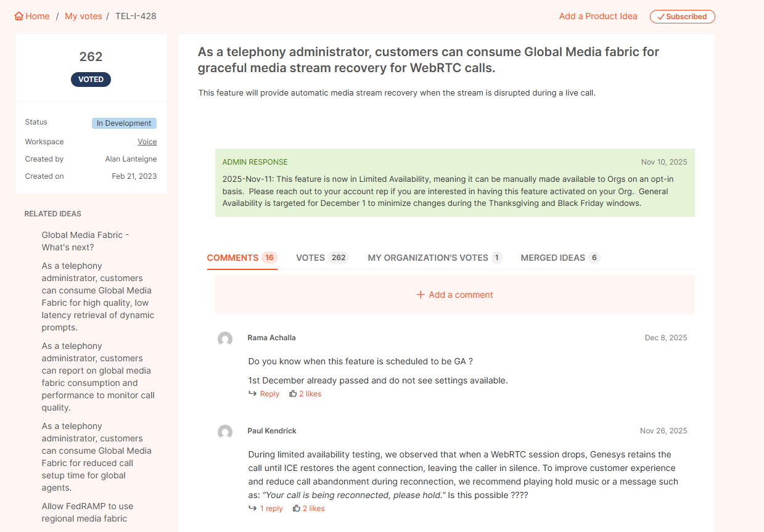Image resolution: width=764 pixels, height=532 pixels.
Task: Switch to the COMMENTS tab
Action: pos(242,258)
